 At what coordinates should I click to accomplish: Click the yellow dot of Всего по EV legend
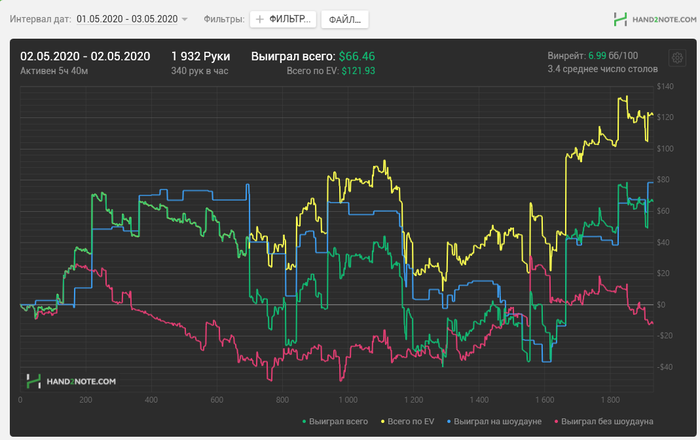(383, 422)
